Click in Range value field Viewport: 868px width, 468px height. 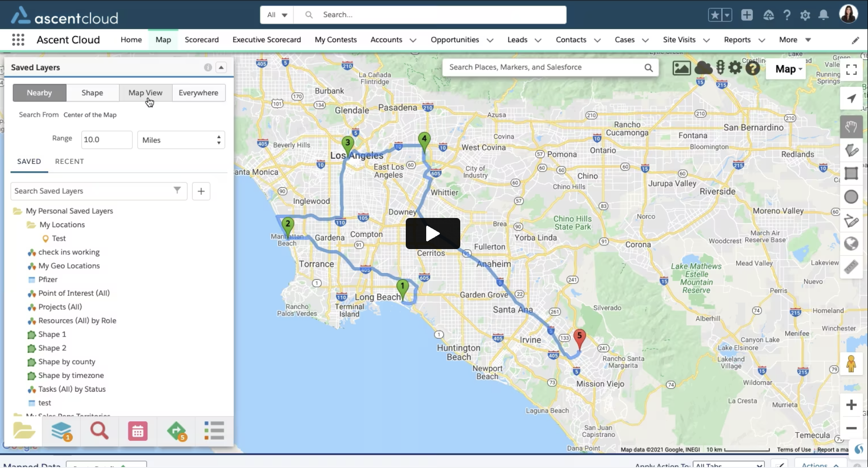[x=107, y=140]
